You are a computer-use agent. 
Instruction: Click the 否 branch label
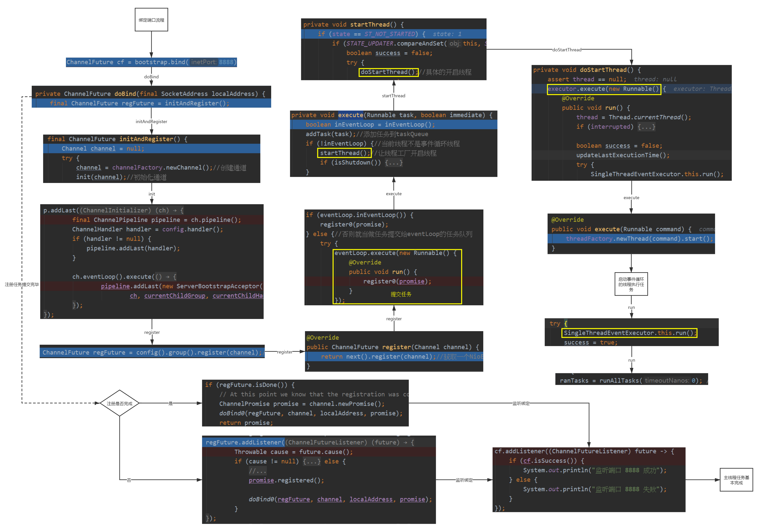click(x=129, y=480)
